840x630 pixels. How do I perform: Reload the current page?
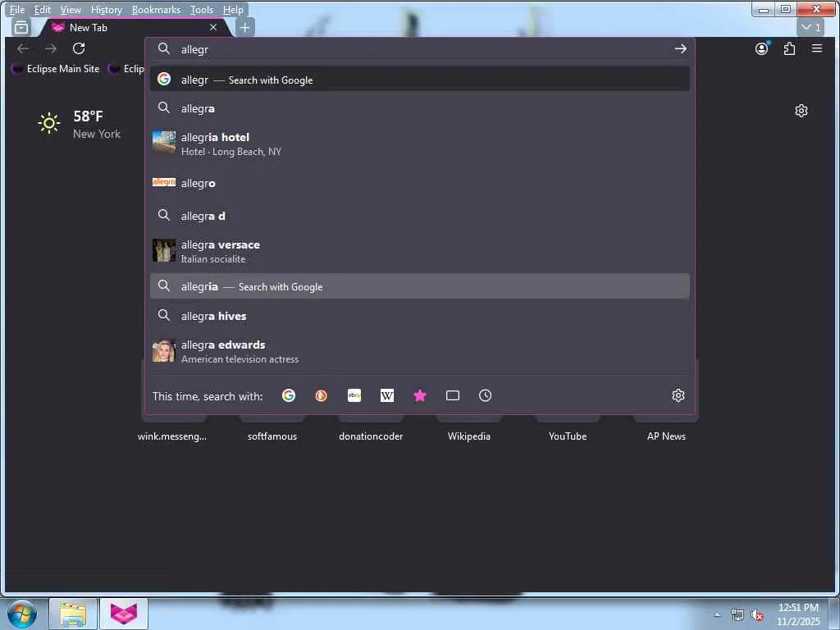pyautogui.click(x=79, y=48)
